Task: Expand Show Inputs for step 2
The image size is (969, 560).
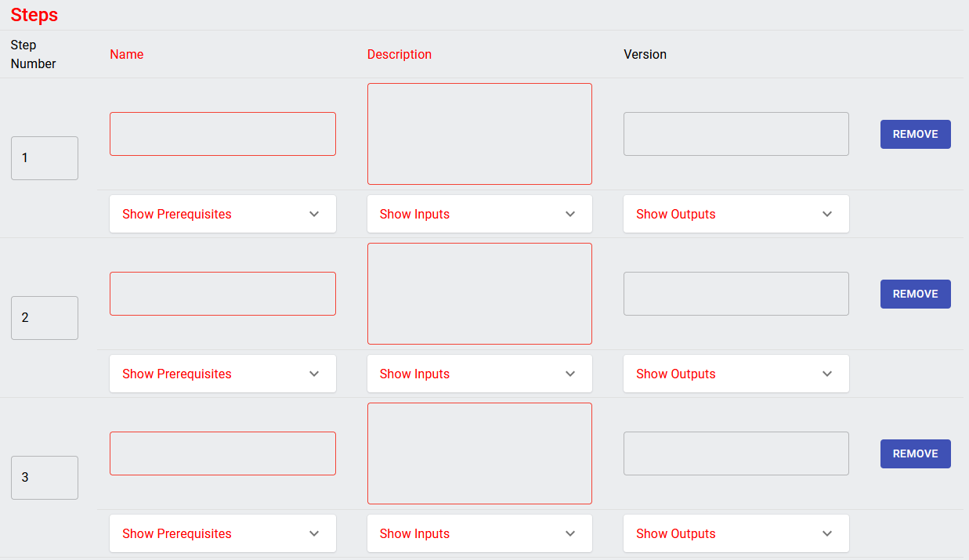Action: [x=479, y=374]
